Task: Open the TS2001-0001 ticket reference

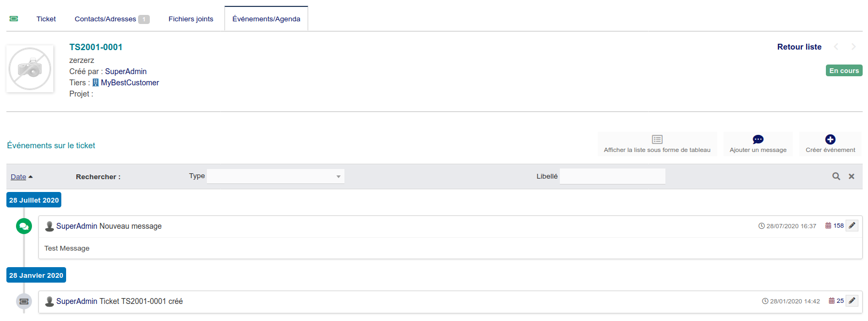Action: [x=96, y=47]
